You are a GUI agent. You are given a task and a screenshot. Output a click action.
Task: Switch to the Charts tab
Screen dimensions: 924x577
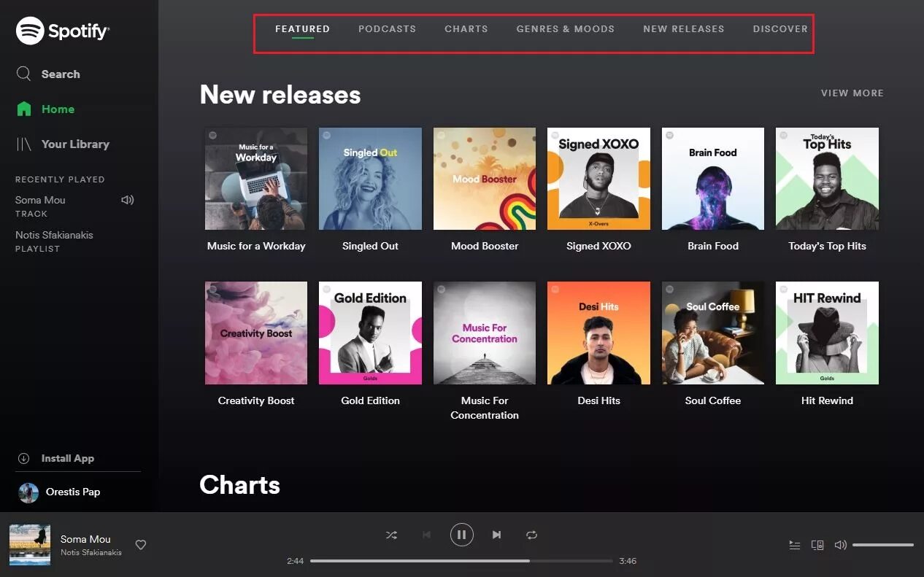tap(466, 29)
